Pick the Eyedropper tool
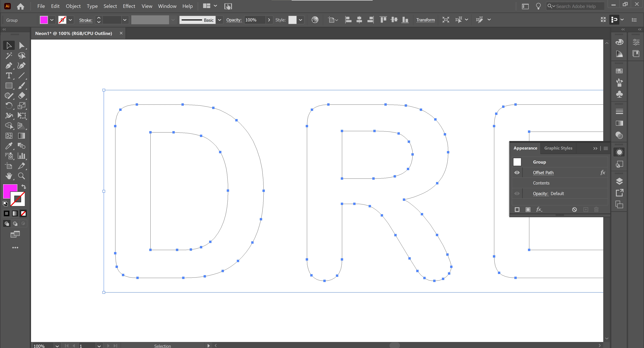This screenshot has height=348, width=644. point(9,146)
